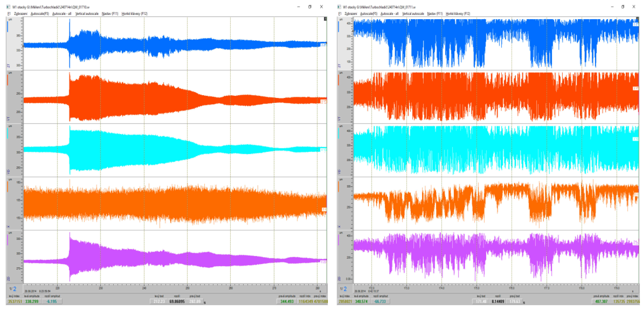This screenshot has width=644, height=310.
Task: Click the left window's application title icon
Action: 8,7
